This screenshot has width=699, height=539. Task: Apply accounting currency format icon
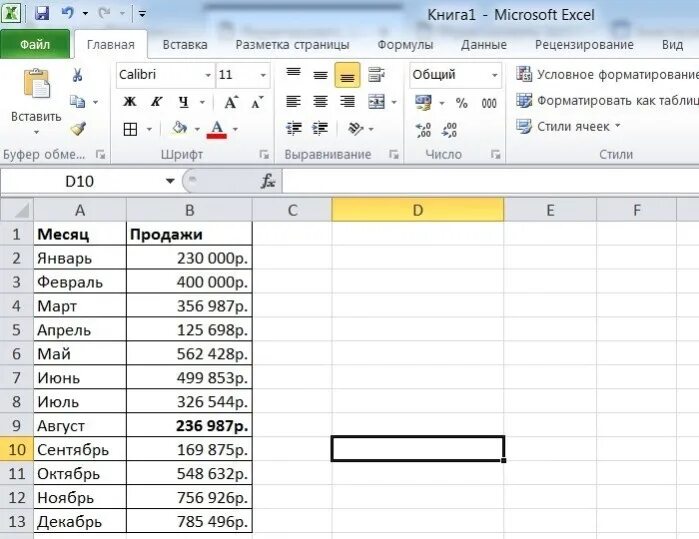[x=423, y=103]
